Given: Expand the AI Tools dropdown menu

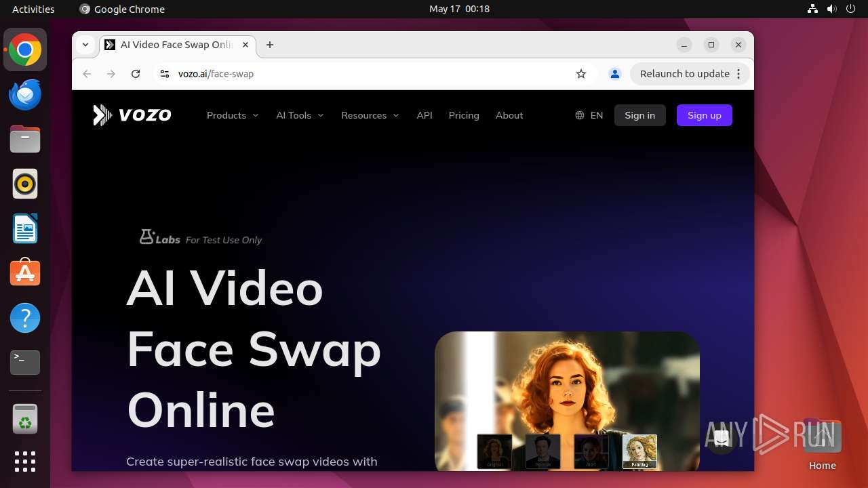Looking at the screenshot, I should pyautogui.click(x=300, y=115).
